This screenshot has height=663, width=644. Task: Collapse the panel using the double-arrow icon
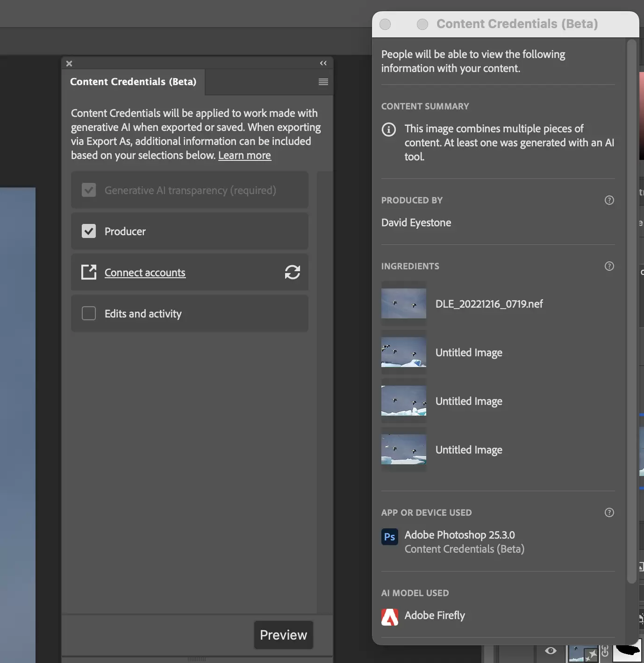click(323, 63)
